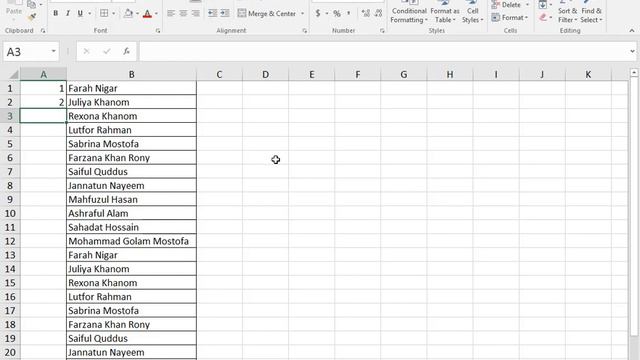
Task: Click inside the formula bar
Action: pos(383,52)
